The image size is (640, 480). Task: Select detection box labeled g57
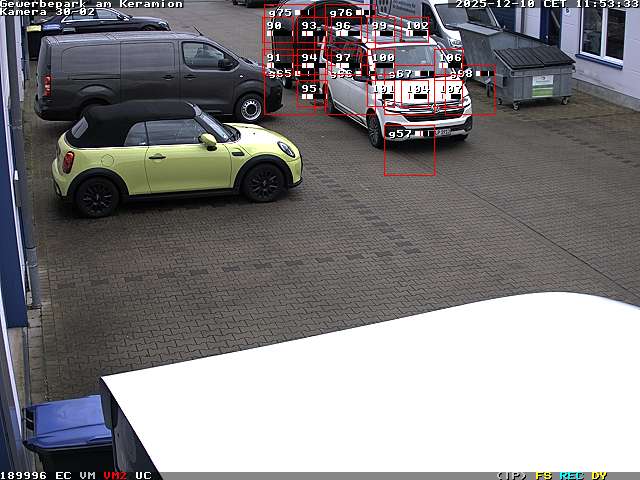(x=409, y=151)
